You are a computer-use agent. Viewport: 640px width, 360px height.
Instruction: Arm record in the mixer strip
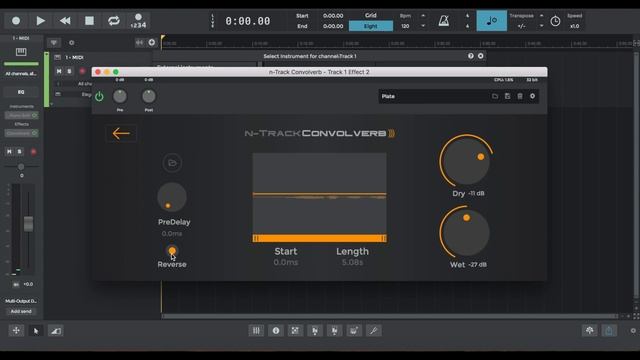click(x=33, y=152)
